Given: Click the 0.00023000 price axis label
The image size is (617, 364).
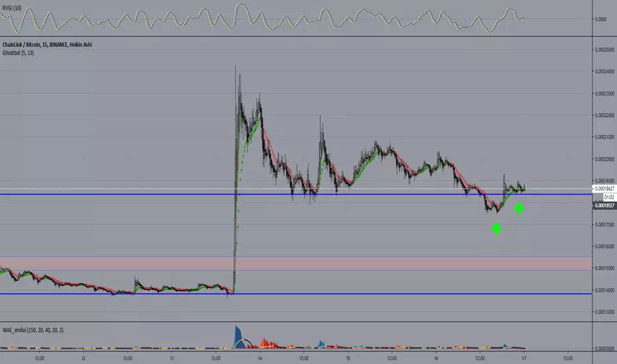Looking at the screenshot, I should [x=604, y=93].
